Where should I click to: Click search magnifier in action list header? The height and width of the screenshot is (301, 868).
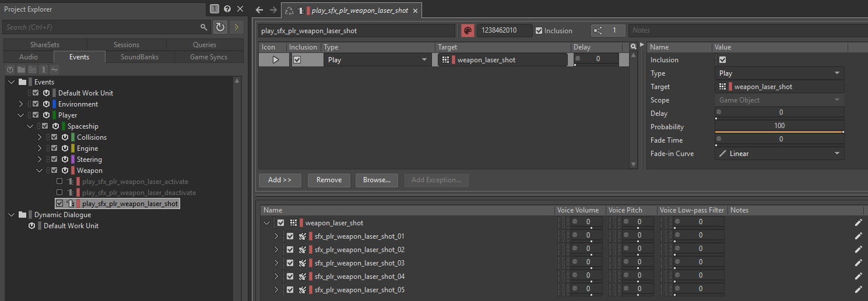coord(633,47)
